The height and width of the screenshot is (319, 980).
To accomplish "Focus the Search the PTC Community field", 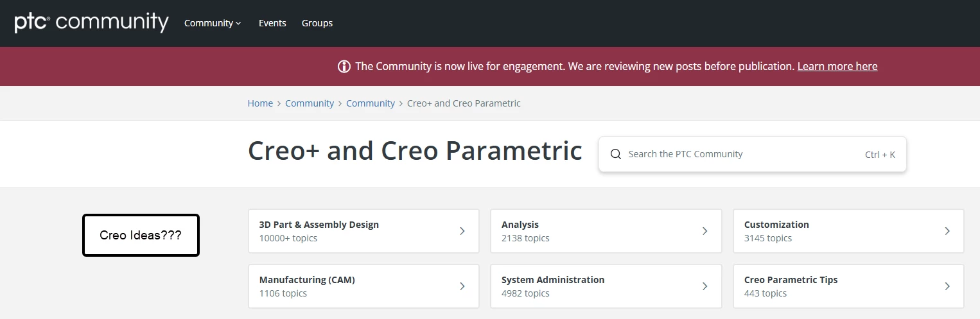I will [x=739, y=154].
